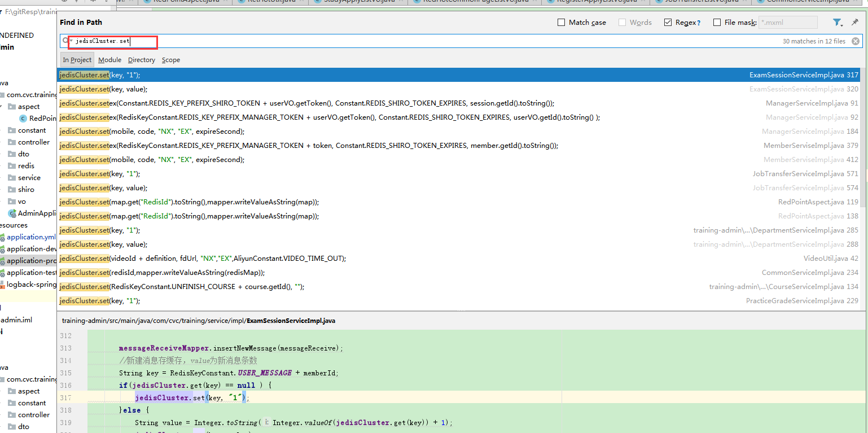The height and width of the screenshot is (433, 868).
Task: Toggle the Words checkbox
Action: 621,22
